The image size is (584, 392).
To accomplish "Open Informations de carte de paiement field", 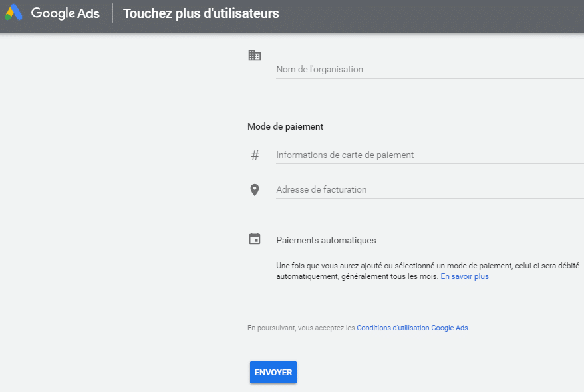I will pyautogui.click(x=430, y=155).
